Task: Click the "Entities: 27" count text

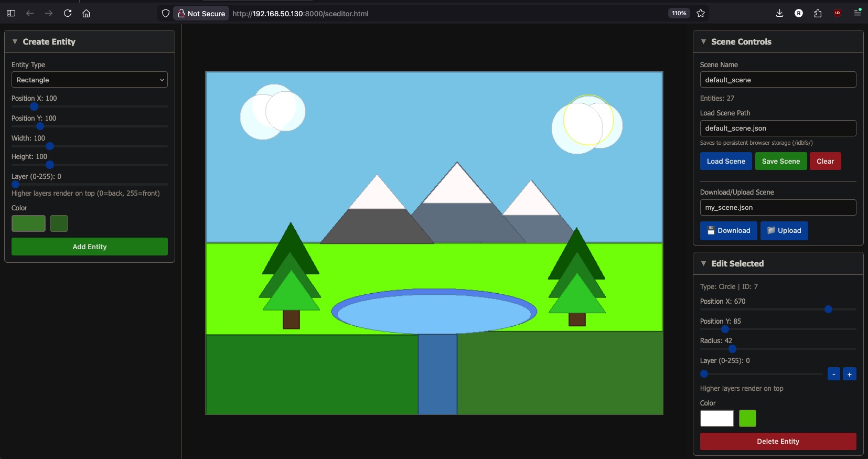Action: click(717, 98)
